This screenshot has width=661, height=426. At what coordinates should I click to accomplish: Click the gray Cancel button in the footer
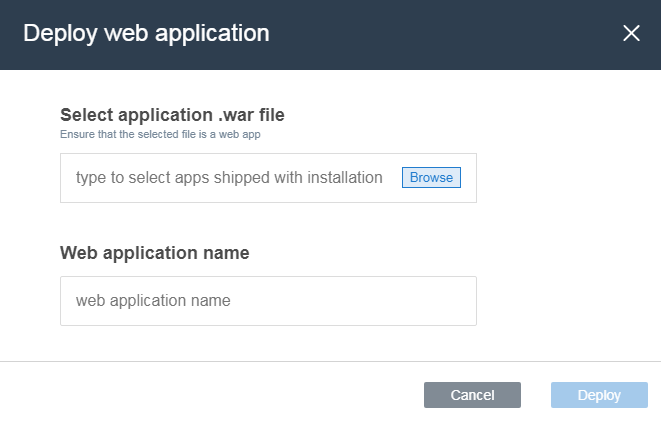click(472, 395)
